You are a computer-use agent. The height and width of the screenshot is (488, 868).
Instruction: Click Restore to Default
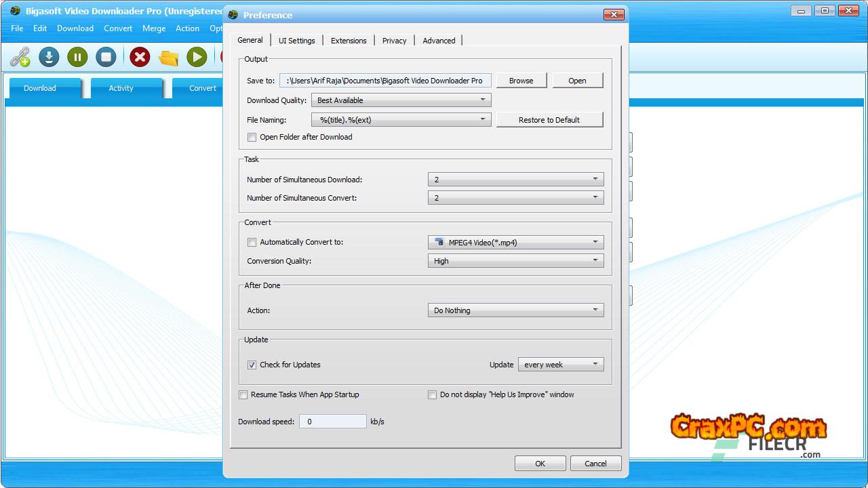point(549,120)
